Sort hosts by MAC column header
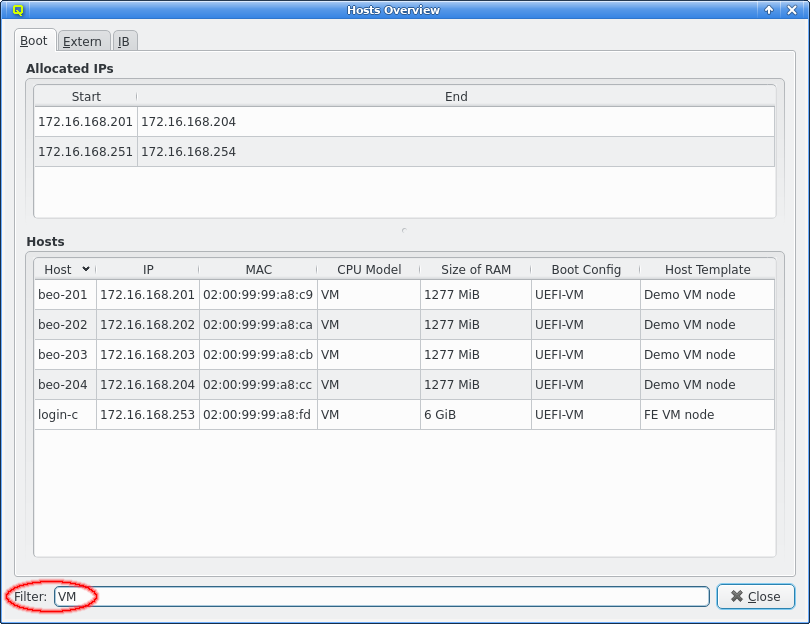 (x=258, y=269)
